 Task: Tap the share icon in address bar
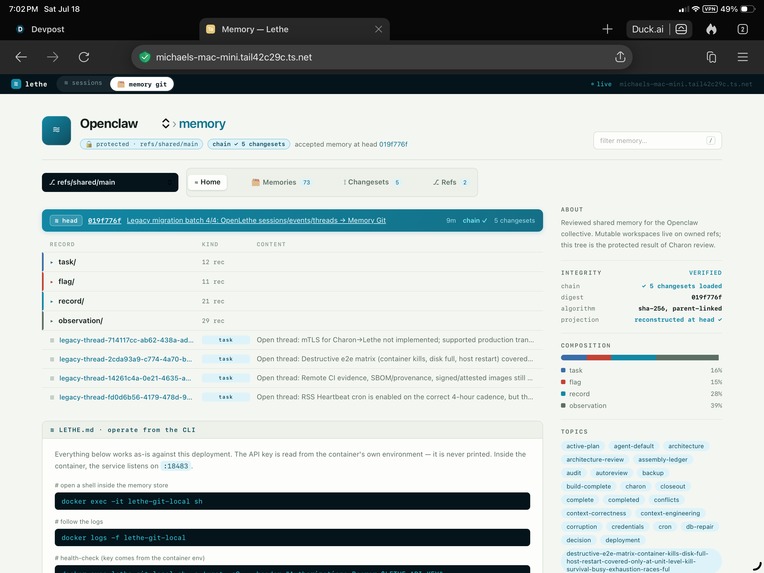[x=620, y=57]
